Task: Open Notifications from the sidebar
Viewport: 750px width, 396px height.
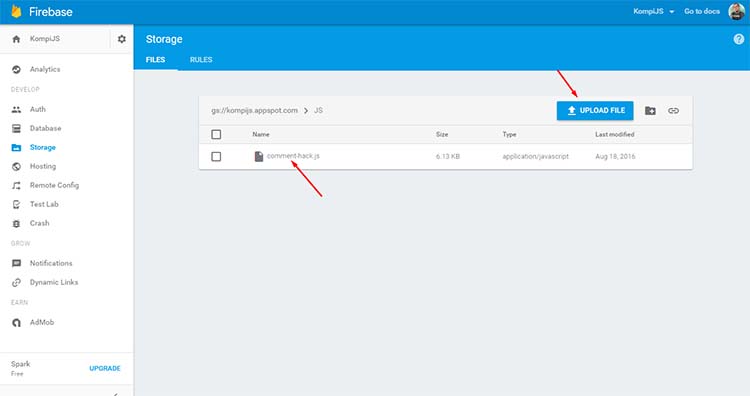Action: (51, 264)
